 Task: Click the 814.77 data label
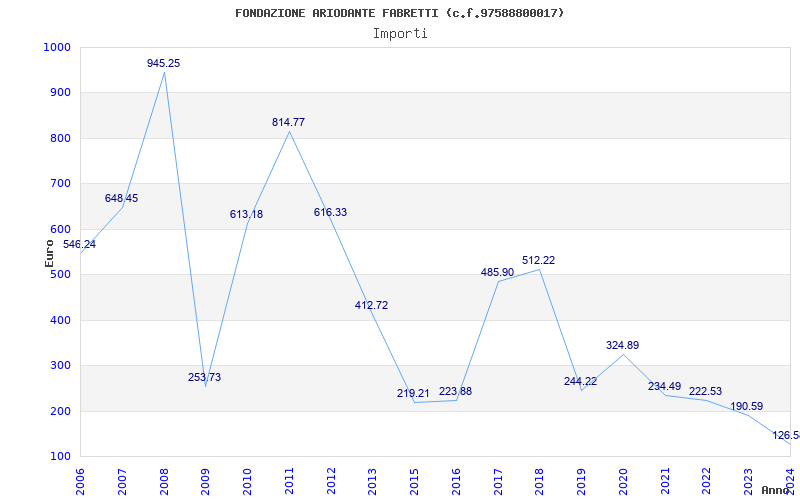pyautogui.click(x=288, y=122)
